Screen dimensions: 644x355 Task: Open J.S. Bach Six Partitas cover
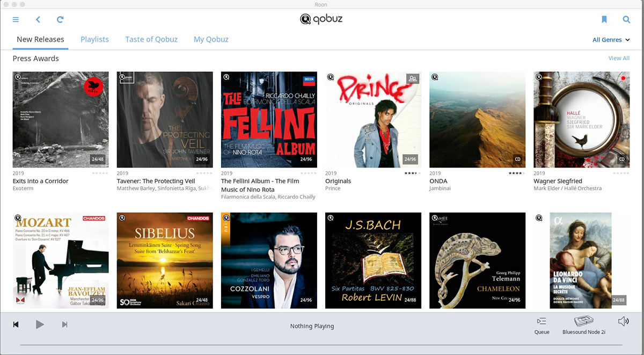373,260
